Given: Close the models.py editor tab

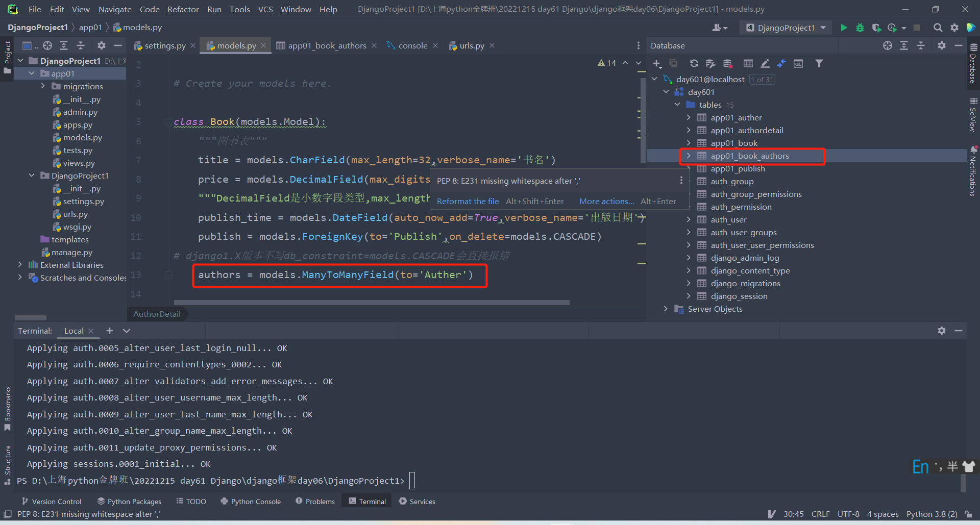Looking at the screenshot, I should [263, 45].
